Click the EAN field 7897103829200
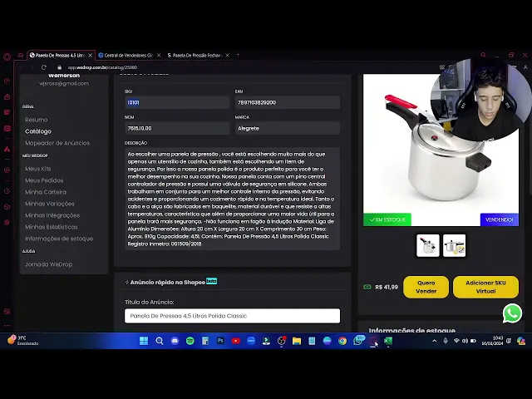The height and width of the screenshot is (399, 532). [288, 102]
